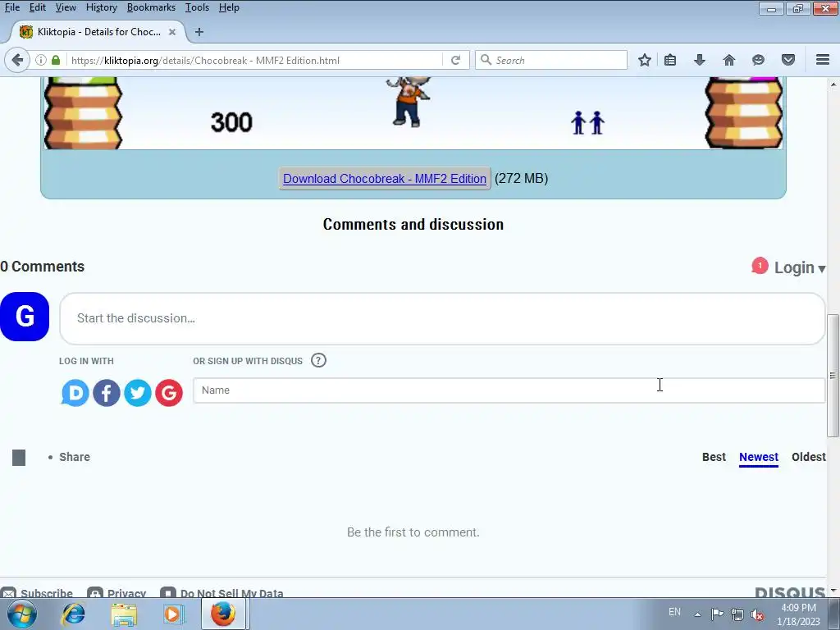Open the History menu

click(x=101, y=7)
